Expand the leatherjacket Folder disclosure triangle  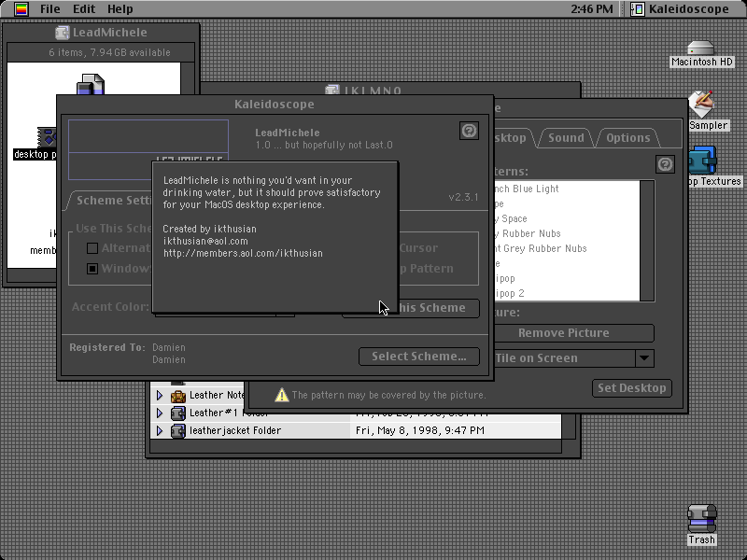pos(160,430)
